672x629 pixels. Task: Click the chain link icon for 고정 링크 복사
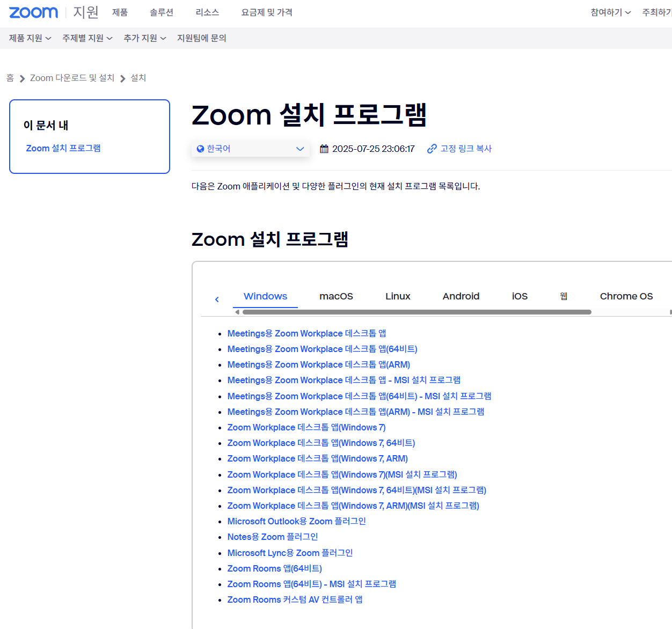click(432, 149)
